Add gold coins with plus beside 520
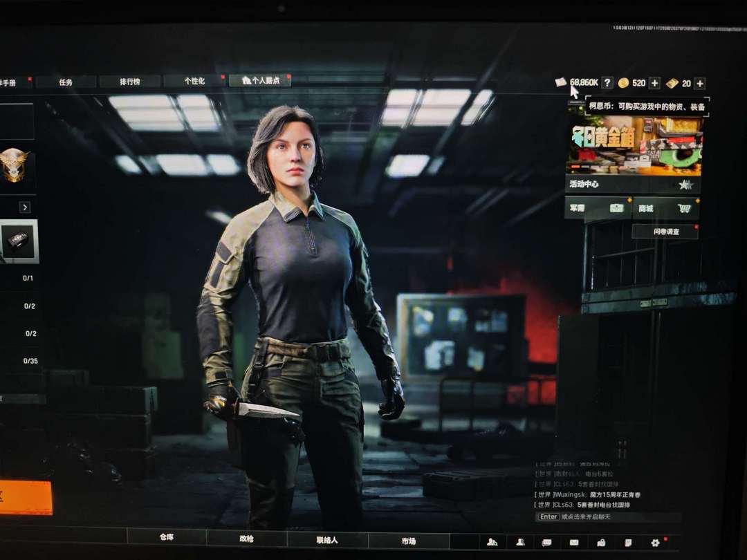747x560 pixels. [x=654, y=83]
